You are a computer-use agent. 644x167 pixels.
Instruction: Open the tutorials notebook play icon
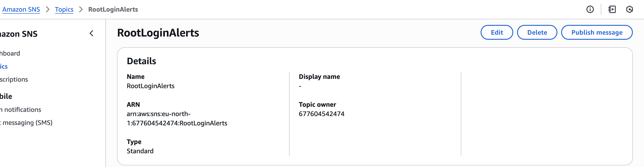tap(612, 10)
